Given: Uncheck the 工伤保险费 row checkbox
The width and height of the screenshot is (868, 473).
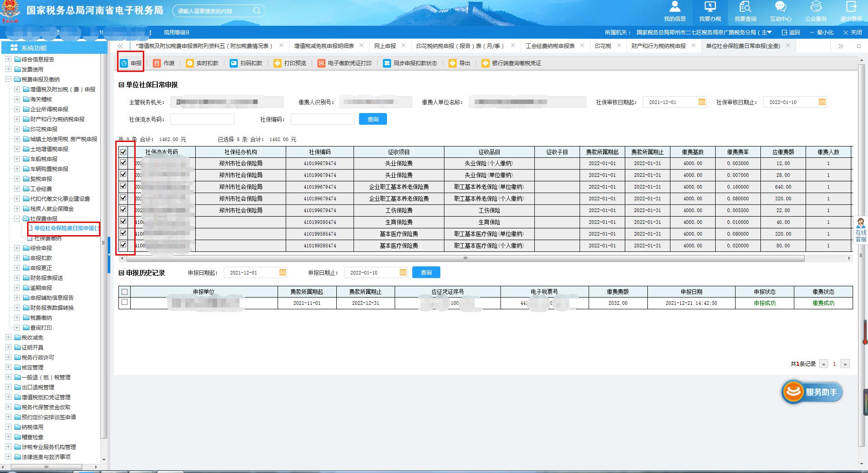Looking at the screenshot, I should coord(123,210).
